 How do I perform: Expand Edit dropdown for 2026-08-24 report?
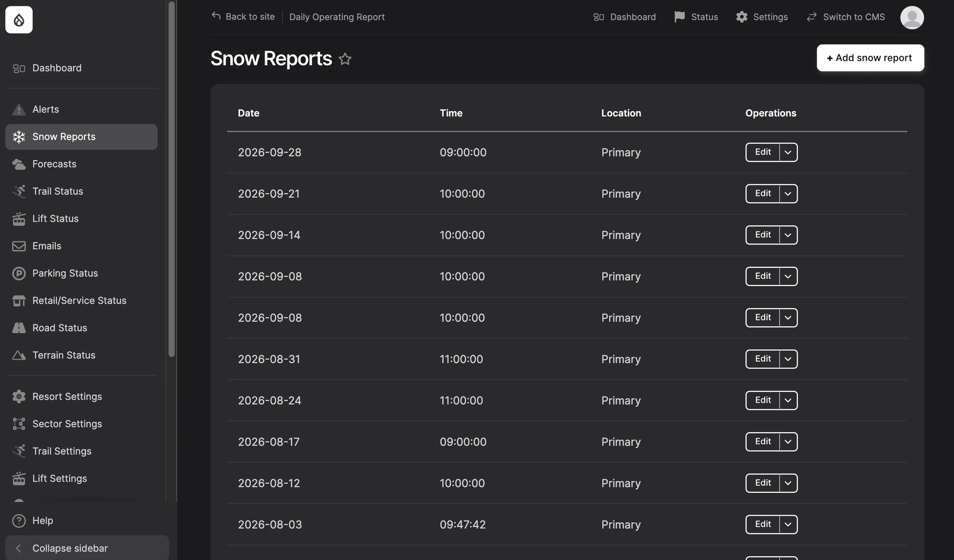point(788,400)
